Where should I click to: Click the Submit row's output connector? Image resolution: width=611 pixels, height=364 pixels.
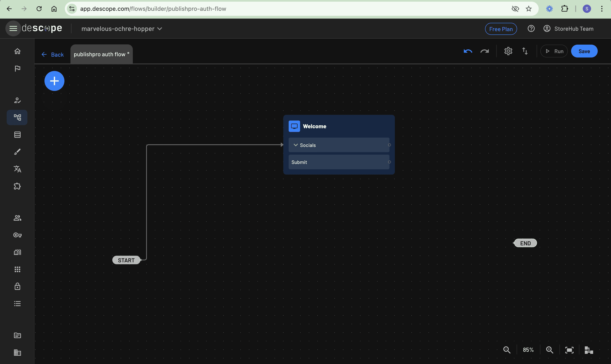[x=389, y=162]
